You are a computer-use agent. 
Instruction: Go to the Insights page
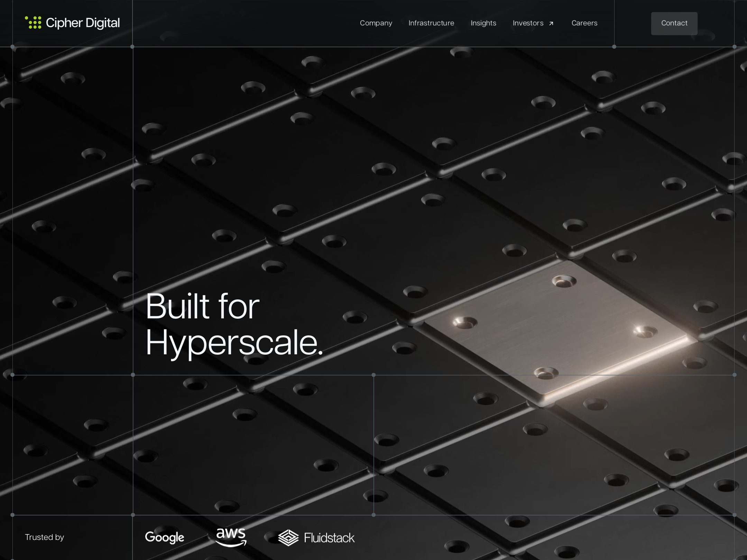pos(483,23)
